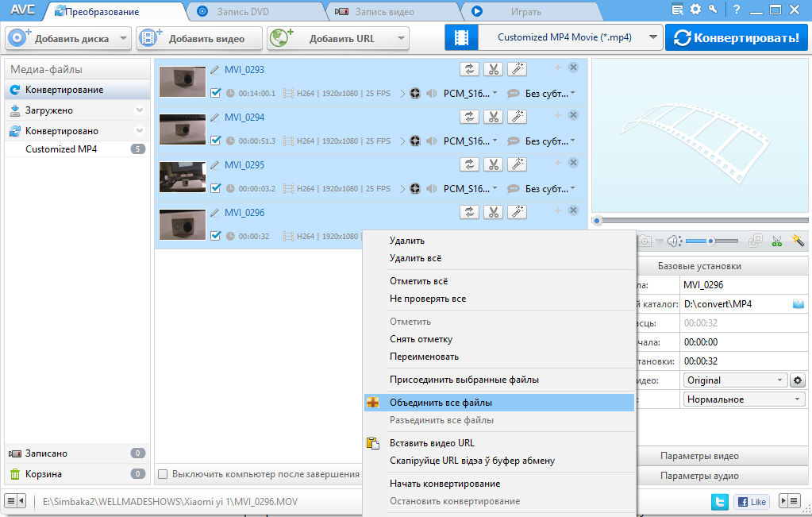Open the magic wand effects for MVI_0296
Screen dimensions: 812x517
click(517, 212)
